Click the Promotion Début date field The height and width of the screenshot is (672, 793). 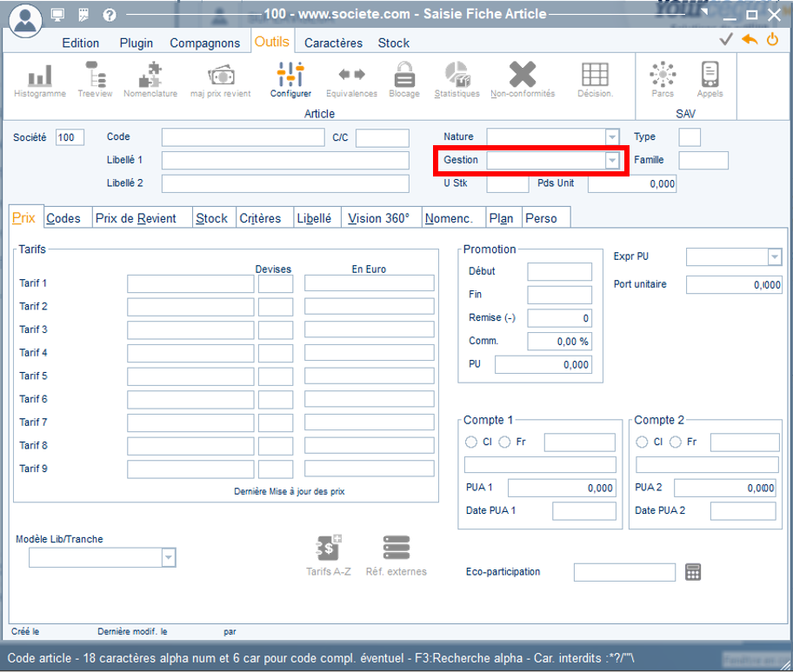tap(559, 271)
